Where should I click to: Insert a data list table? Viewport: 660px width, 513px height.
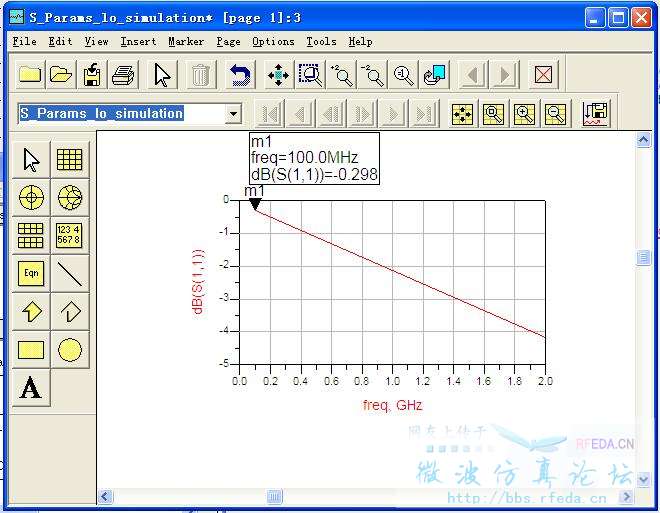pyautogui.click(x=69, y=235)
